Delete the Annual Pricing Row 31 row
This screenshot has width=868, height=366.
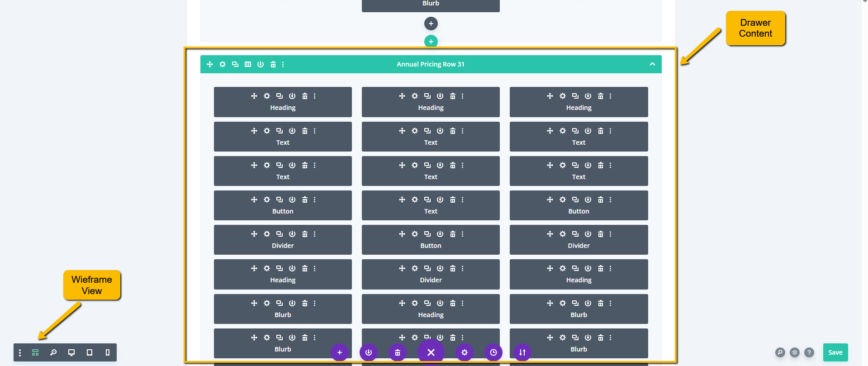coord(273,64)
